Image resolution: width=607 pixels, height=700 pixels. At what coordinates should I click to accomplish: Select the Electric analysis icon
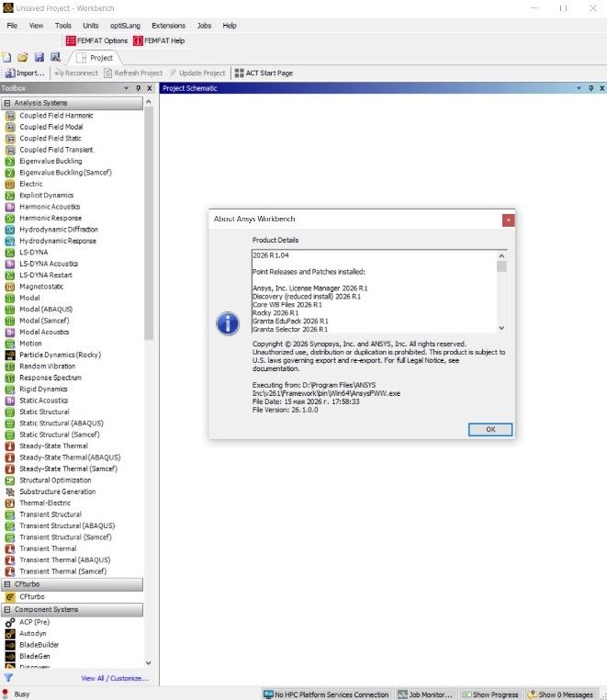point(10,184)
